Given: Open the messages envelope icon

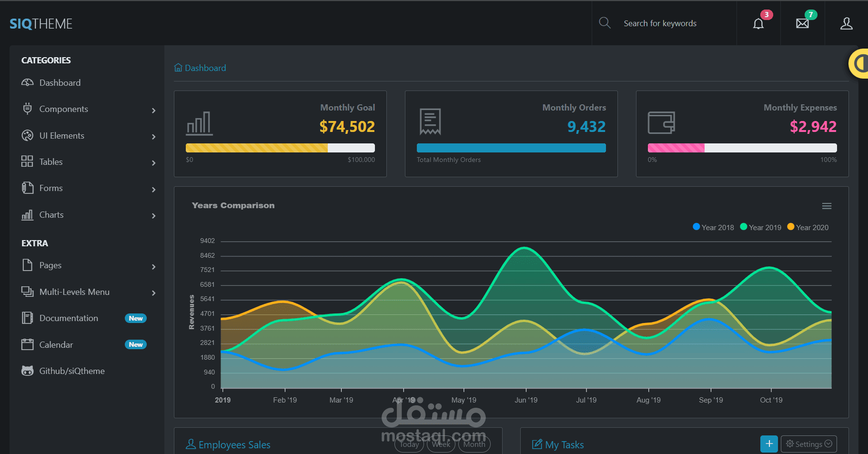Looking at the screenshot, I should point(802,23).
